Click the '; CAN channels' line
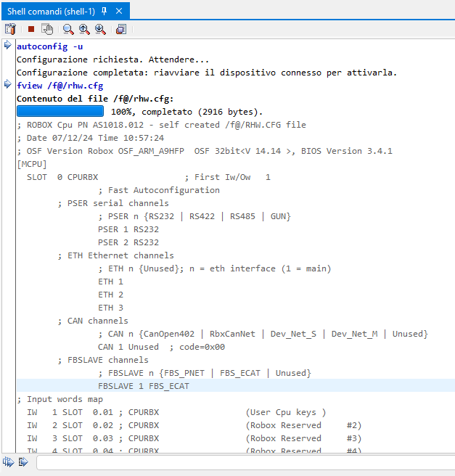Screen dimensions: 455x476 point(93,321)
